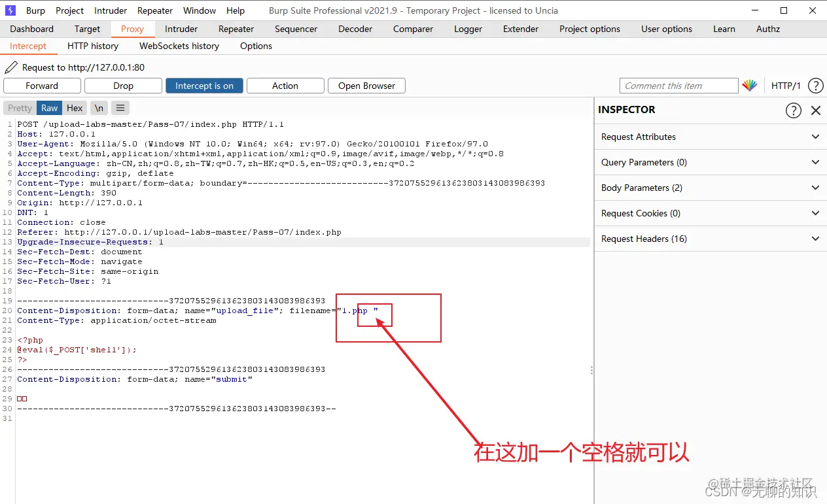Open the Project menu
The image size is (827, 504).
point(69,10)
